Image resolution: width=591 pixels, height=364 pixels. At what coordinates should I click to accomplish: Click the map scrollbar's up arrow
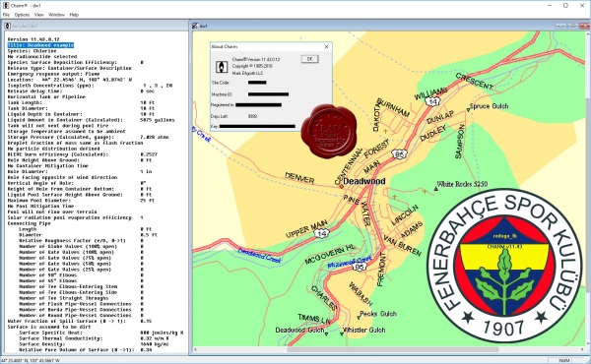point(588,34)
